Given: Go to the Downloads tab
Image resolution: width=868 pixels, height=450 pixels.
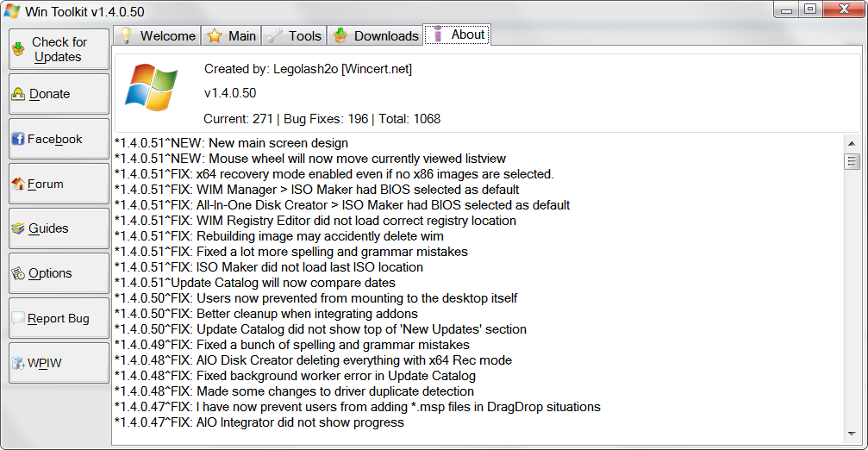Looking at the screenshot, I should [377, 35].
